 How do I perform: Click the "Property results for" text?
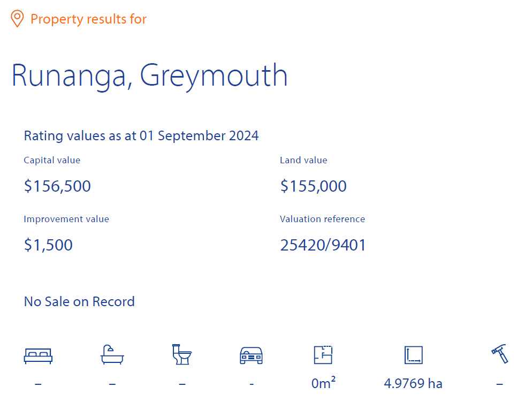(88, 19)
